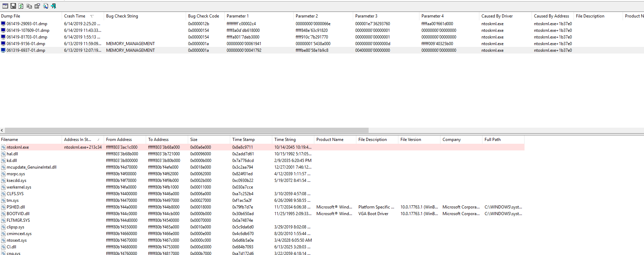
Task: Click the werkernel.sys driver file icon
Action: point(3,187)
